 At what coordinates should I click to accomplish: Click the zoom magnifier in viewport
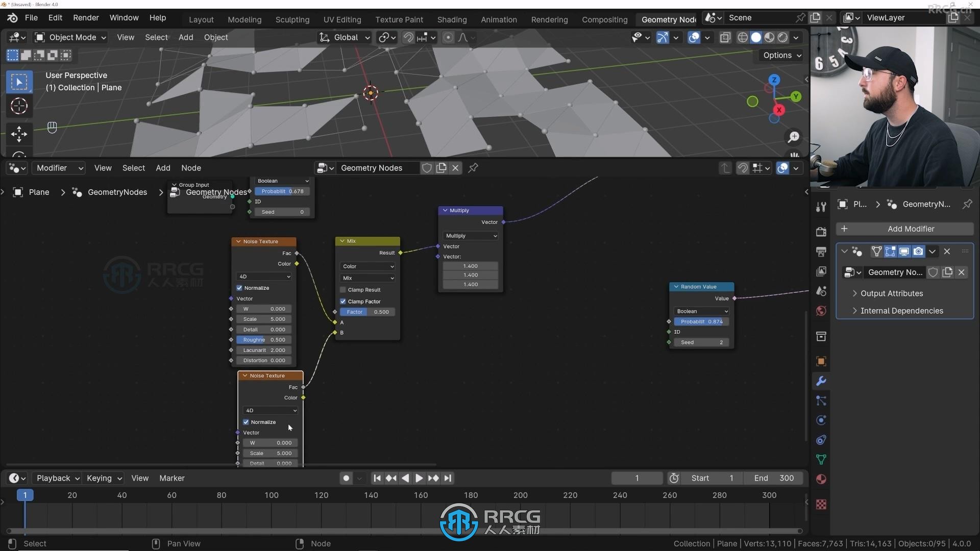click(x=794, y=137)
